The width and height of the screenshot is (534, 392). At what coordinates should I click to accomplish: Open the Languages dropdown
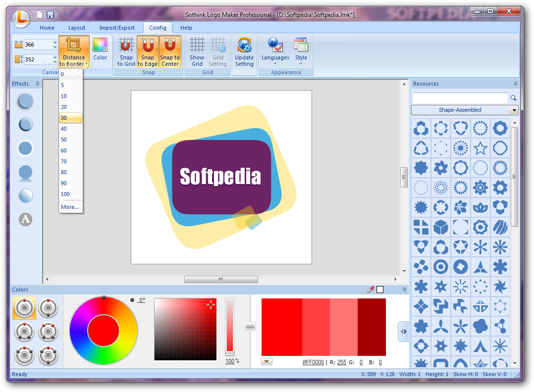[275, 51]
